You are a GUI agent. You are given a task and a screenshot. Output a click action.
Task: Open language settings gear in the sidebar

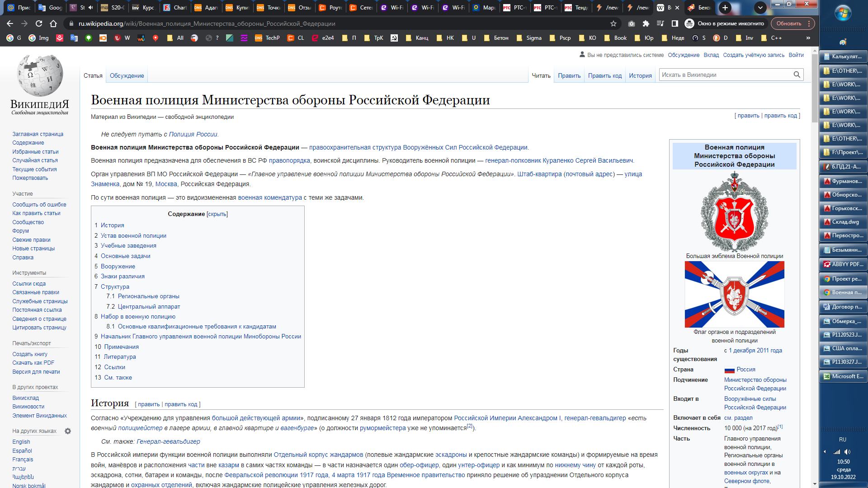[68, 431]
